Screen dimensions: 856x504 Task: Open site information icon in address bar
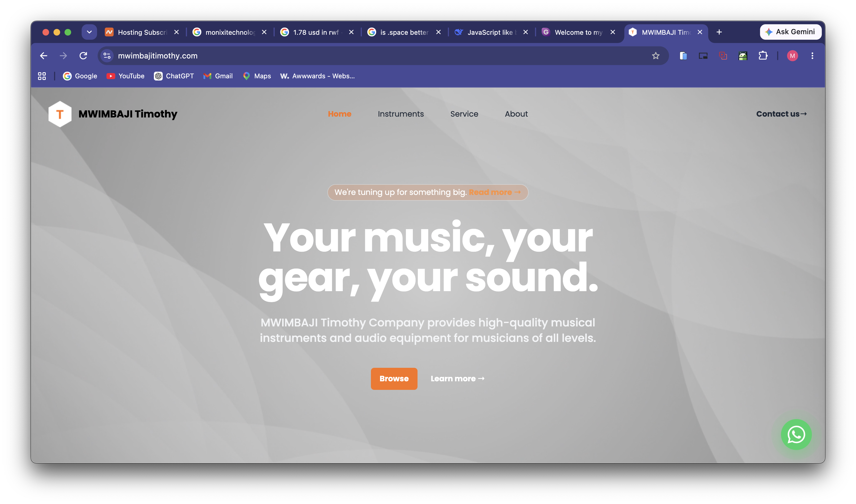[107, 56]
